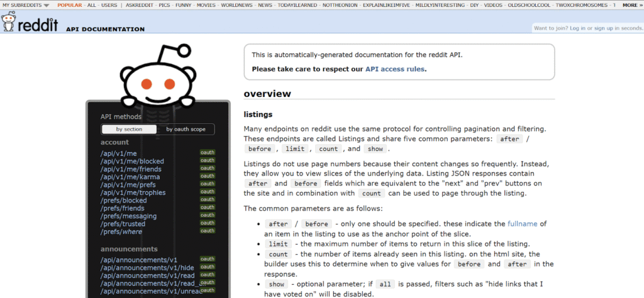Click the oauth badge beside /api/announcements/v1
The height and width of the screenshot is (298, 644).
pos(208,259)
